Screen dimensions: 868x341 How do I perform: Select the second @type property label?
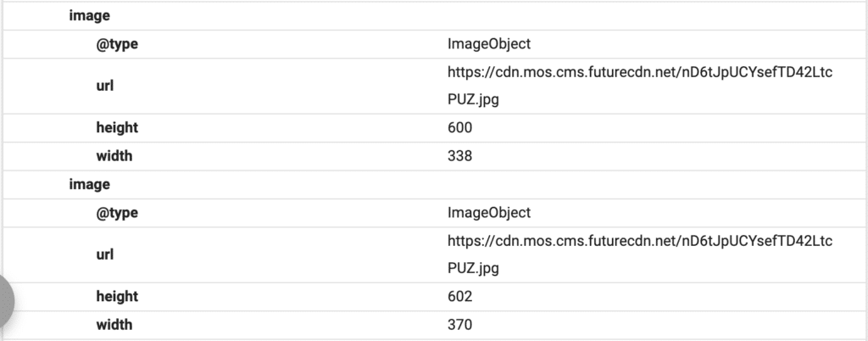tap(117, 212)
